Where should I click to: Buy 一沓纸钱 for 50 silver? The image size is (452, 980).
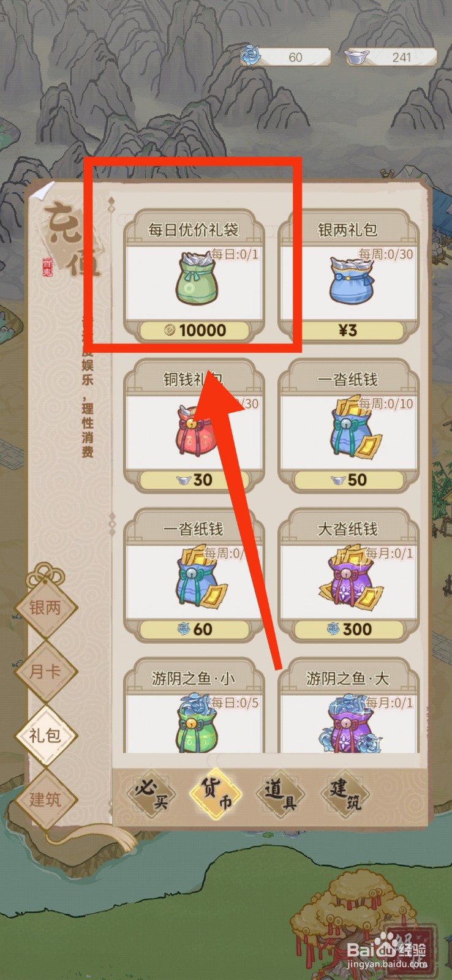point(348,480)
